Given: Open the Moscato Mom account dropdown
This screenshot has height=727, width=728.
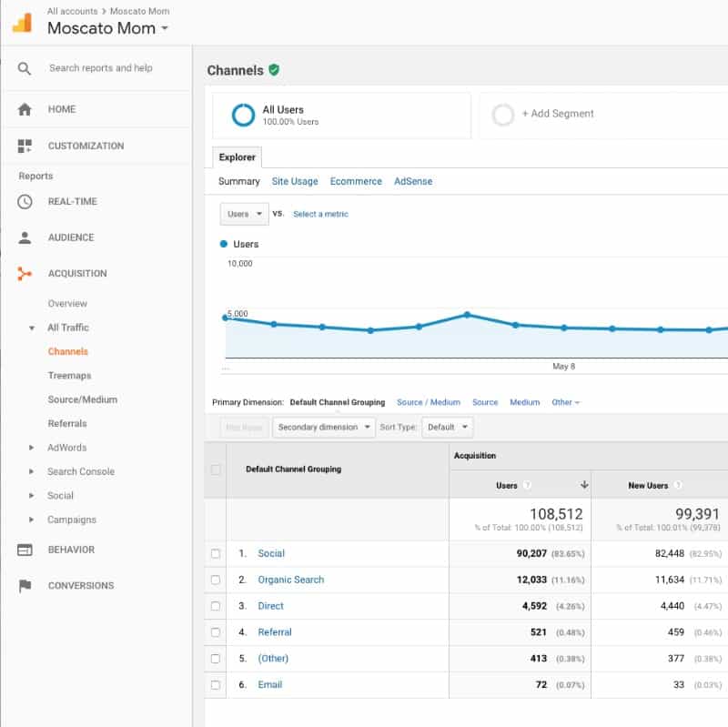Looking at the screenshot, I should 107,28.
